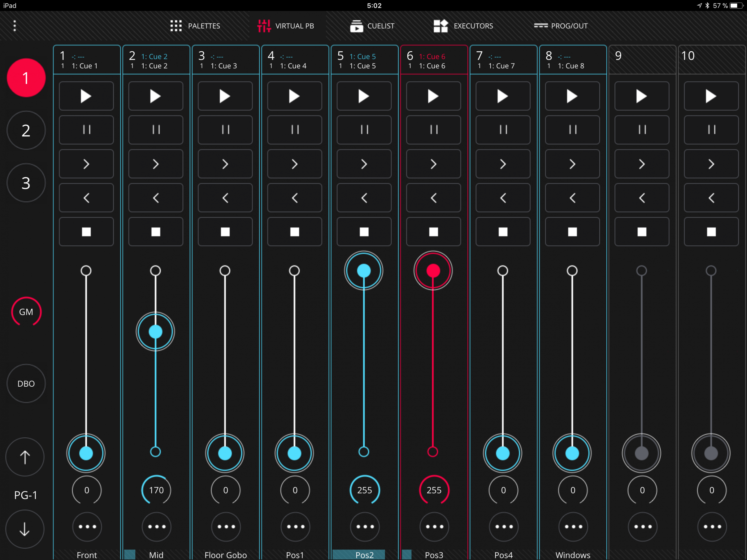Toggle the DBO blackout button
747x560 pixels.
pyautogui.click(x=26, y=384)
